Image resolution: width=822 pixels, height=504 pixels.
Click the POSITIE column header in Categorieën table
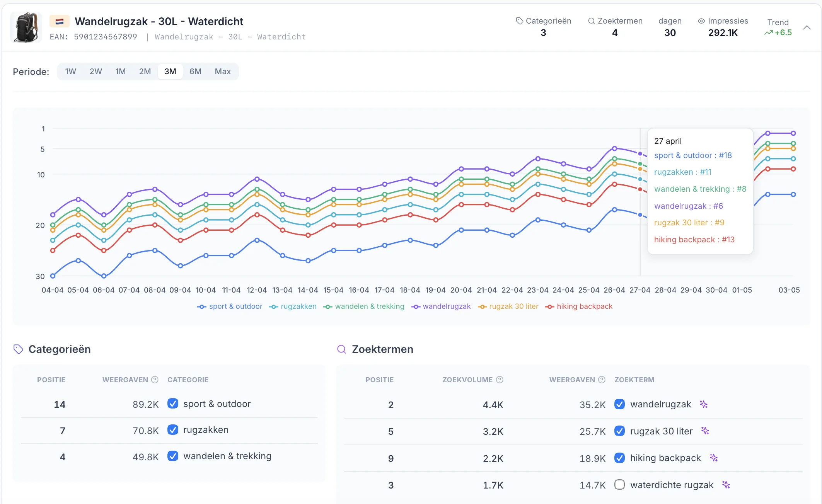(51, 380)
